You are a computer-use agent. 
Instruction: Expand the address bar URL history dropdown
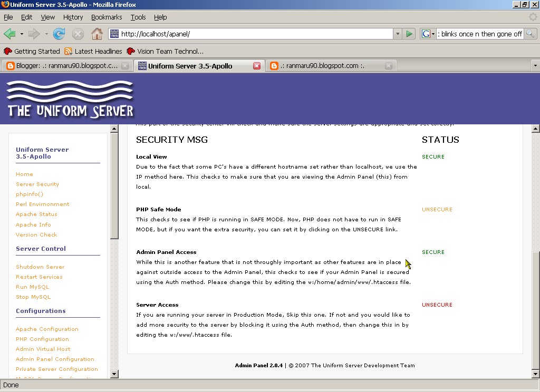(x=398, y=34)
